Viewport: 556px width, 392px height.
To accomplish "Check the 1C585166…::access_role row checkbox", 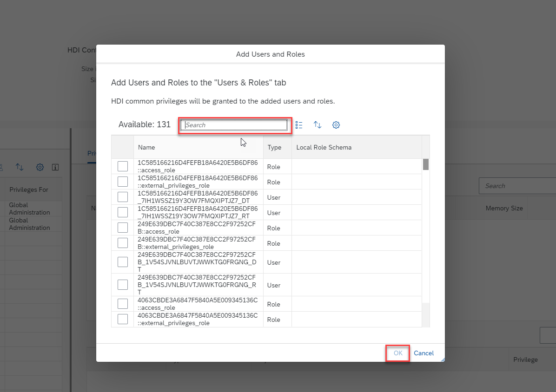I will (x=123, y=166).
